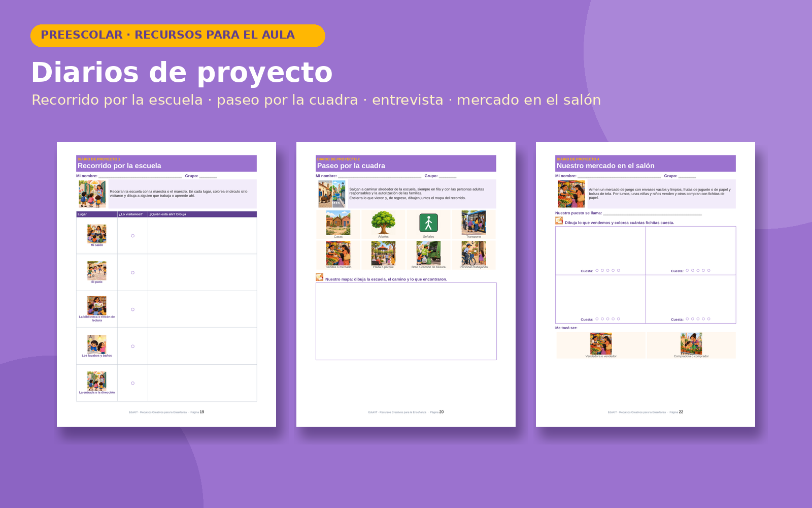Viewport: 812px width, 508px height.
Task: Mark the visited circle for La entrada row
Action: point(133,383)
